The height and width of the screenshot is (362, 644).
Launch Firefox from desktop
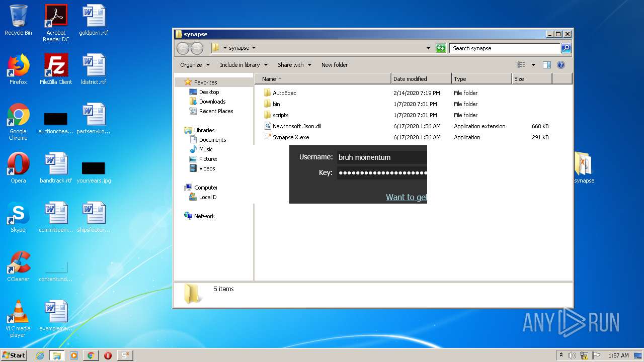(x=18, y=69)
